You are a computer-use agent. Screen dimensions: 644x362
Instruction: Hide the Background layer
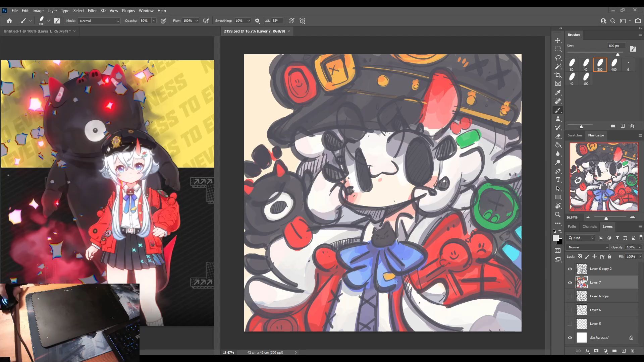click(570, 338)
